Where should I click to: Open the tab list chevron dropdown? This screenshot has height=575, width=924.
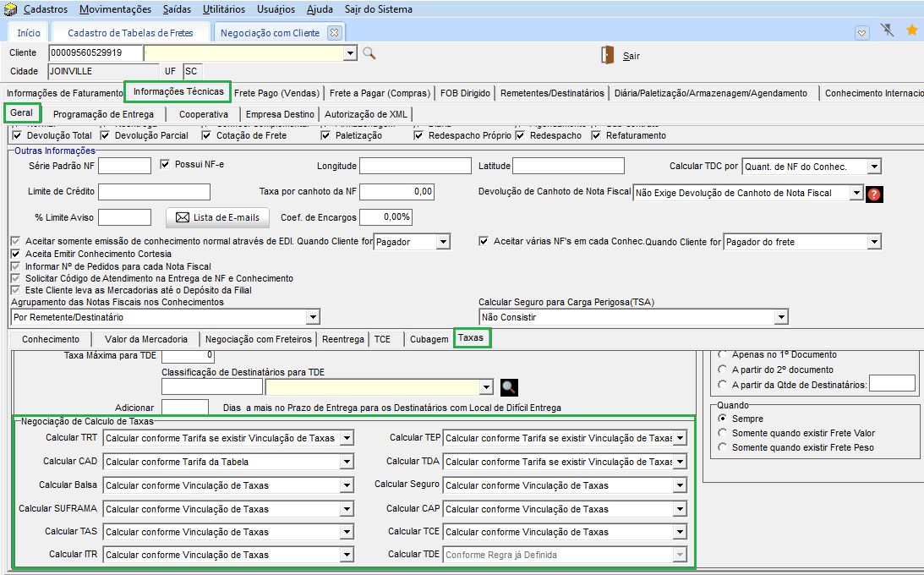(861, 32)
